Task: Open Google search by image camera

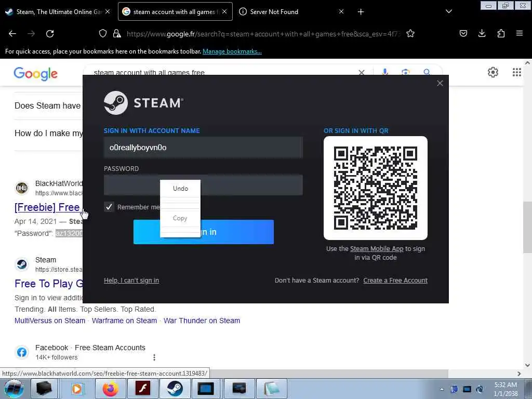Action: (405, 72)
